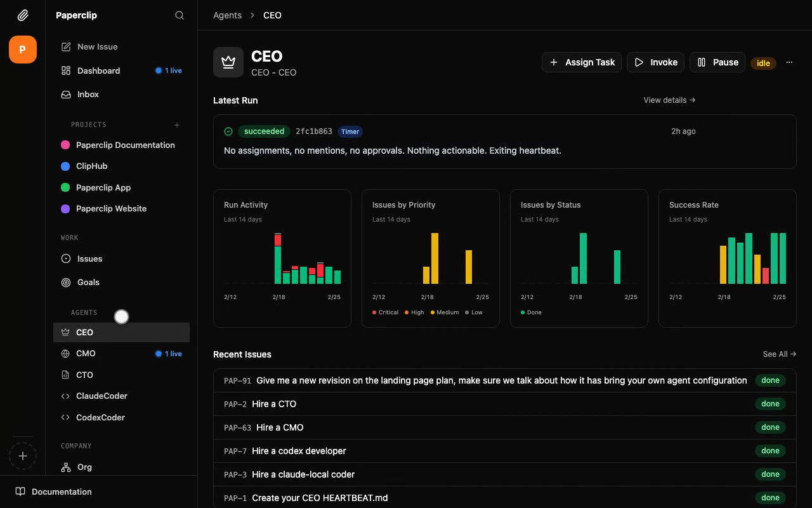Viewport: 812px width, 508px height.
Task: Go to Issues in Work section
Action: pyautogui.click(x=121, y=258)
